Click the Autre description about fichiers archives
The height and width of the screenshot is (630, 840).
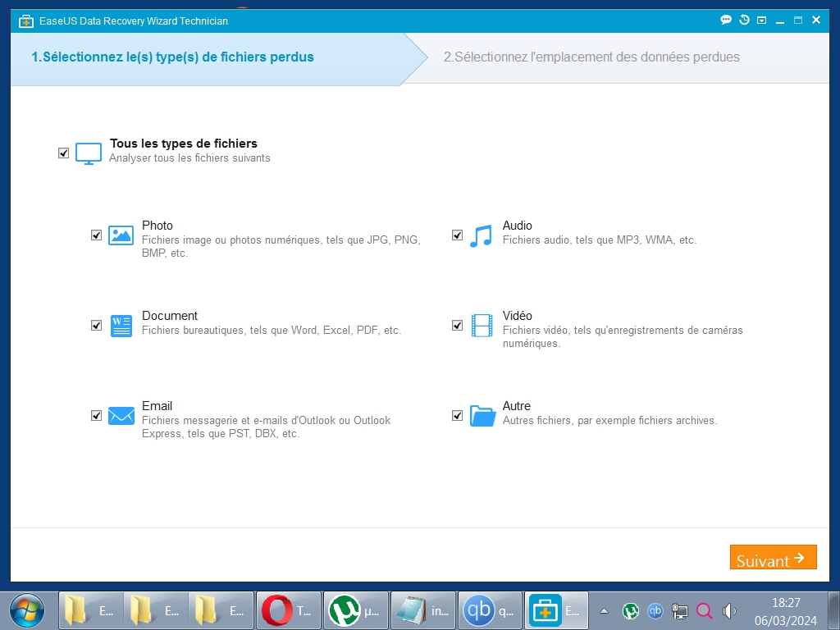[x=609, y=421]
